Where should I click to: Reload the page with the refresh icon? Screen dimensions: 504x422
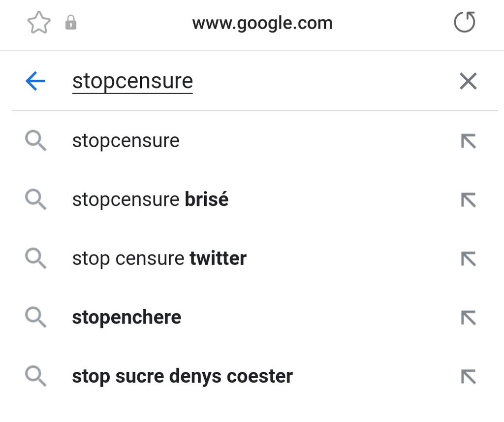pos(464,23)
